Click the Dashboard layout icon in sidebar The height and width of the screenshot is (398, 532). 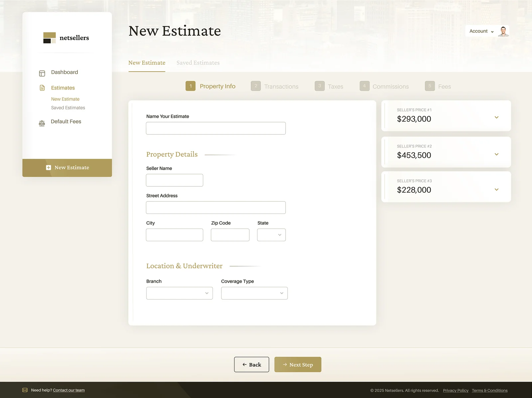tap(42, 73)
